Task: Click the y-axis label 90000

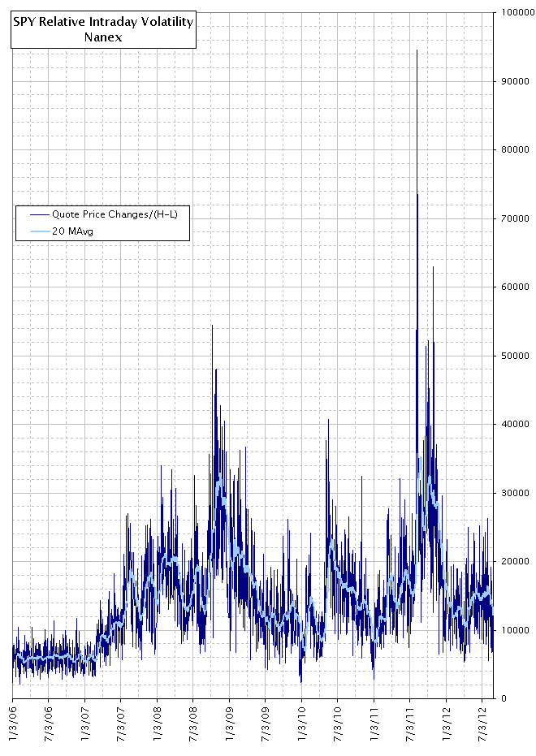Action: click(515, 81)
